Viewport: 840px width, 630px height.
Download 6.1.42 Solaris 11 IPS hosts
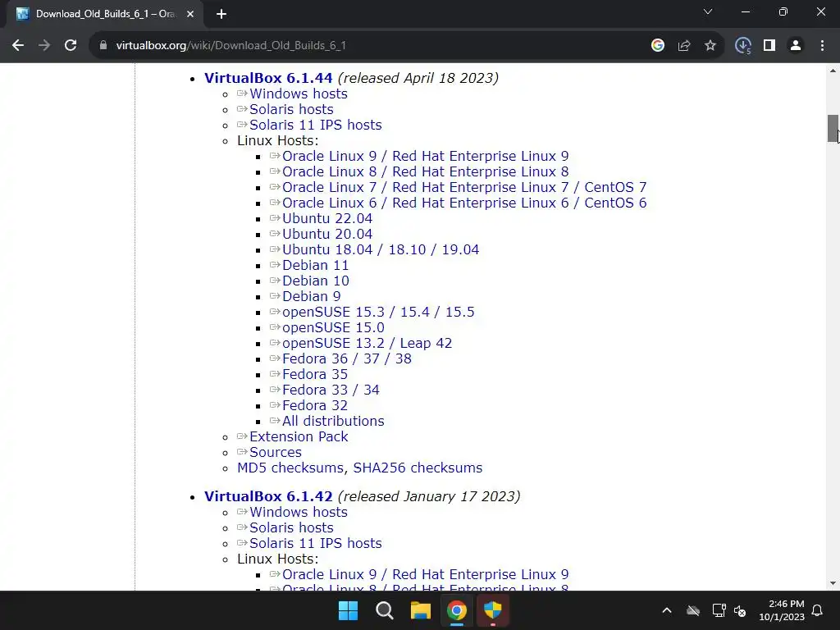click(316, 543)
